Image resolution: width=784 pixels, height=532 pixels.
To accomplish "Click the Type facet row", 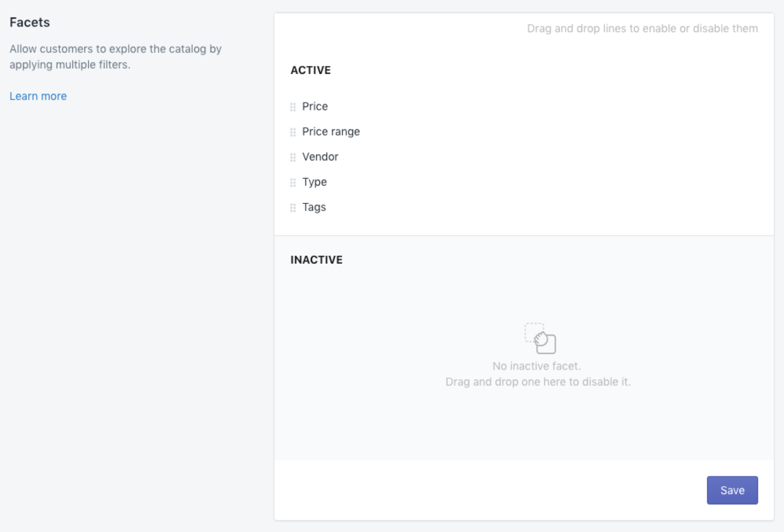I will pyautogui.click(x=524, y=182).
